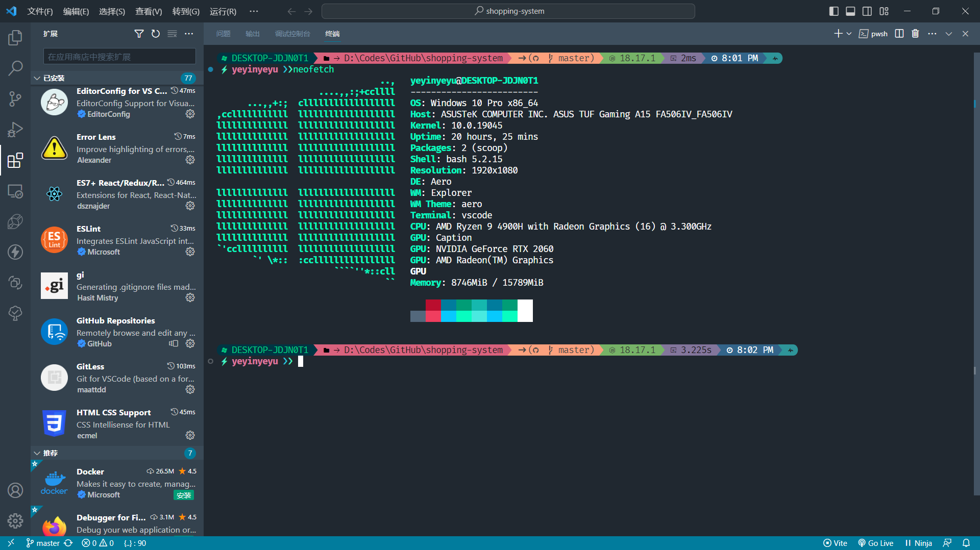Switch to the Problems tab
980x550 pixels.
pyautogui.click(x=223, y=34)
